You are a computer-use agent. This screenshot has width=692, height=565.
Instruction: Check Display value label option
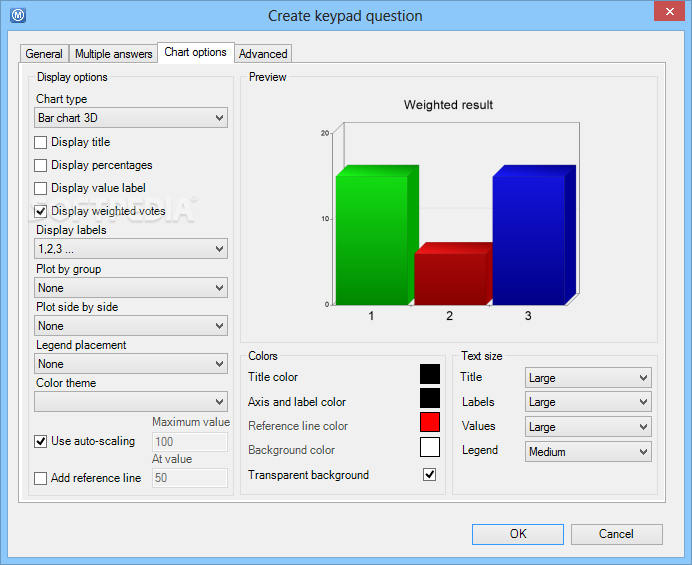[41, 188]
